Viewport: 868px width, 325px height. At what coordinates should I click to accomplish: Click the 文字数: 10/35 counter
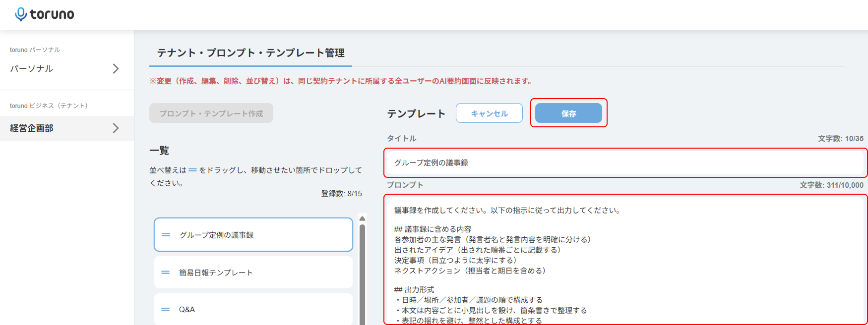point(841,139)
